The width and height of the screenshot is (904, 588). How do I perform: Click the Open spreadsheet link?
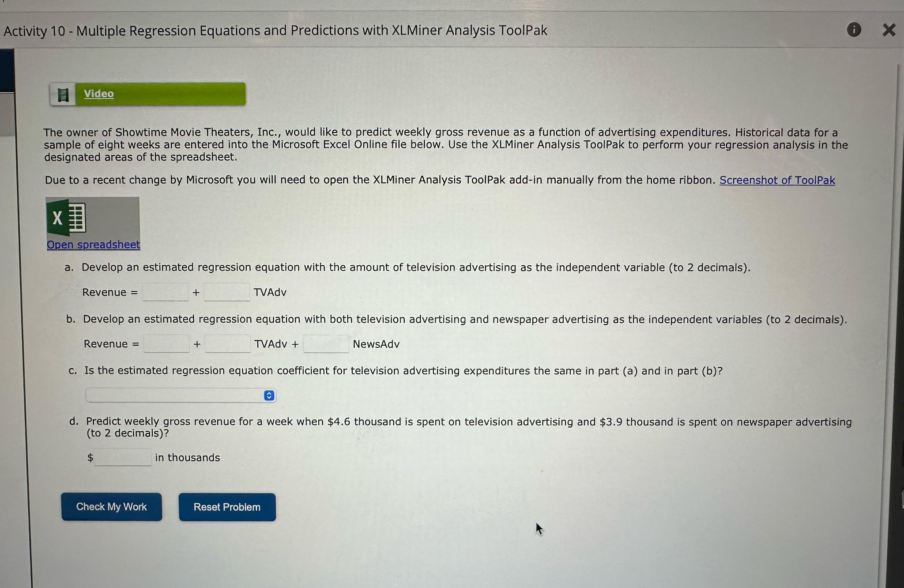point(93,244)
